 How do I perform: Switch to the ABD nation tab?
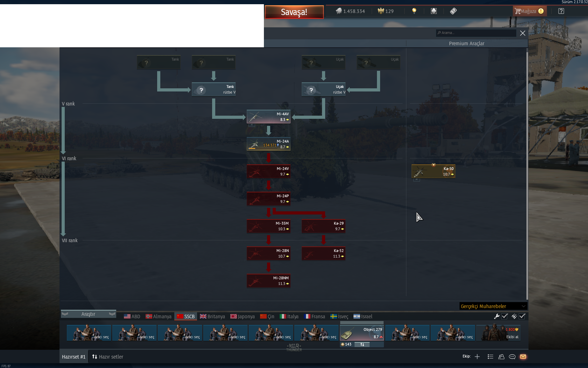pyautogui.click(x=132, y=316)
